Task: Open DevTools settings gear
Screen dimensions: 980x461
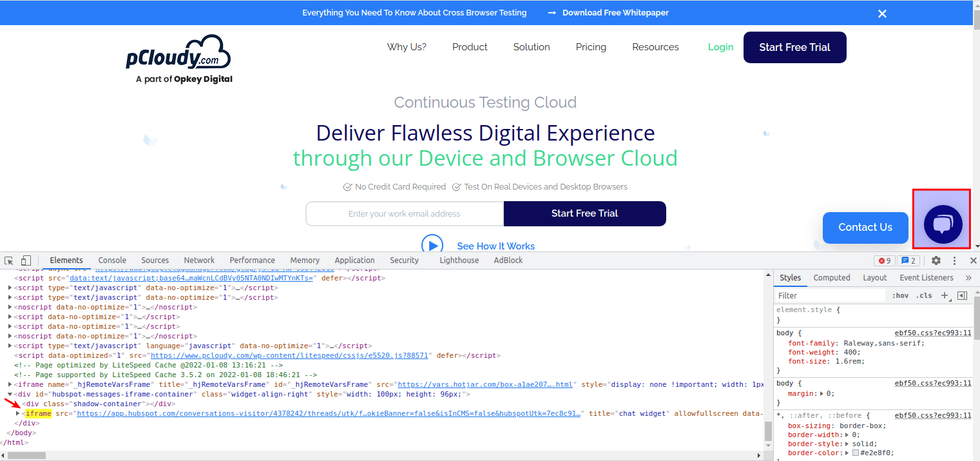Action: click(x=936, y=260)
